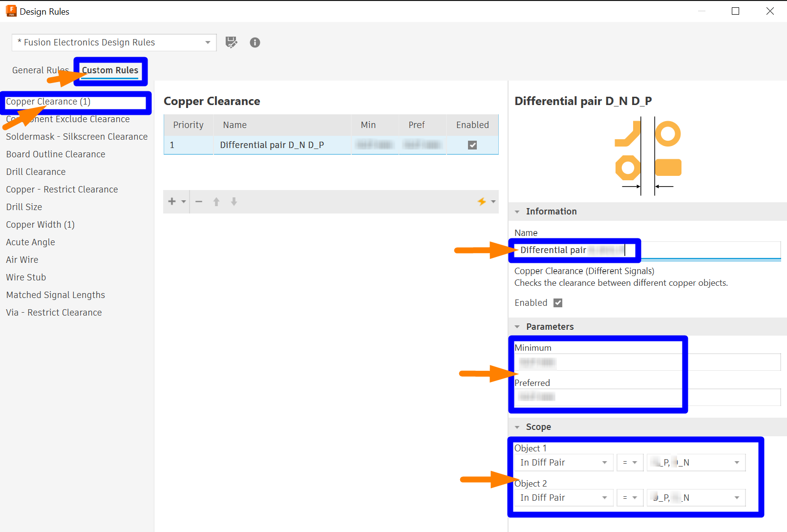Switch to the Custom Rules tab
This screenshot has width=787, height=532.
point(109,70)
